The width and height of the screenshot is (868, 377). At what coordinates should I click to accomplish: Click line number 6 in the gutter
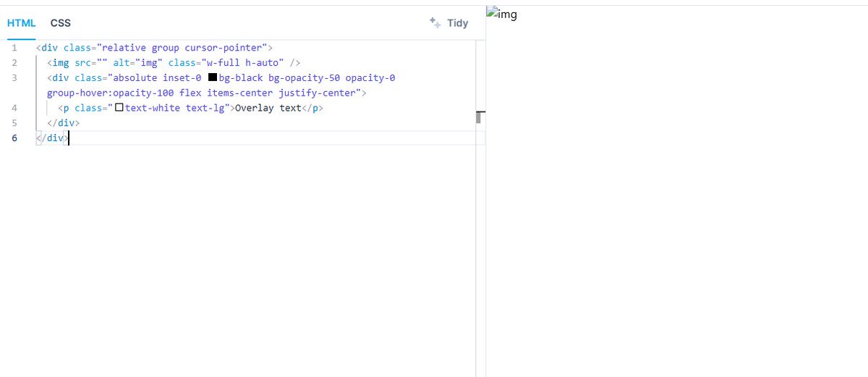pyautogui.click(x=14, y=138)
